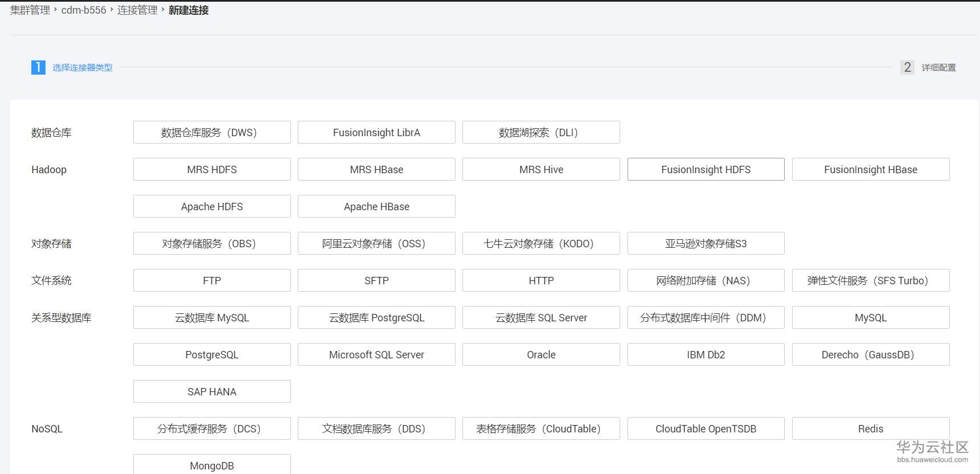Pick FusionInsight HDFS connector
This screenshot has width=980, height=474.
(706, 169)
